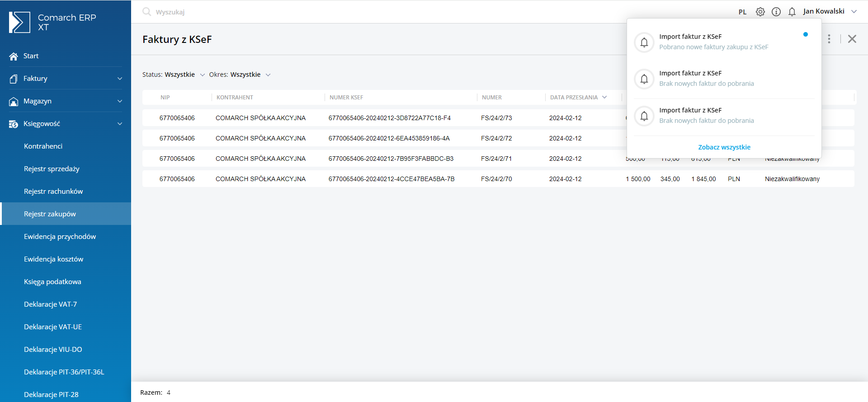Open the first unread KSeF import notification
Viewport: 868px width, 402px height.
click(x=713, y=42)
